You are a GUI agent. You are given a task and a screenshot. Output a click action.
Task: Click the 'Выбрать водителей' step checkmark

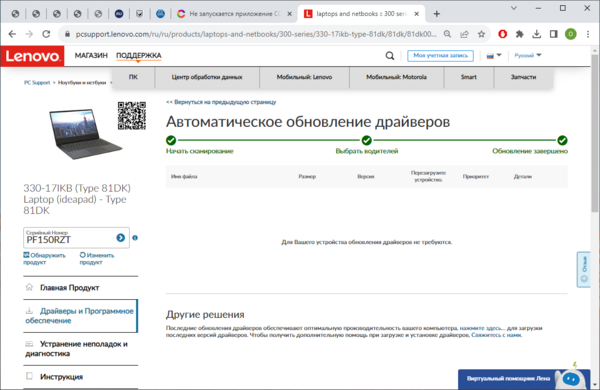[367, 140]
